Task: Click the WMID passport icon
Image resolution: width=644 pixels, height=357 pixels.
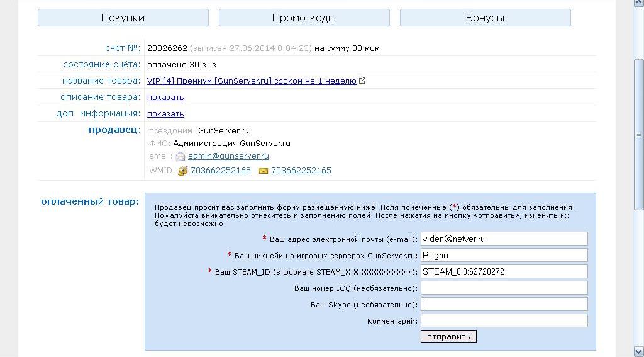Action: [x=183, y=171]
